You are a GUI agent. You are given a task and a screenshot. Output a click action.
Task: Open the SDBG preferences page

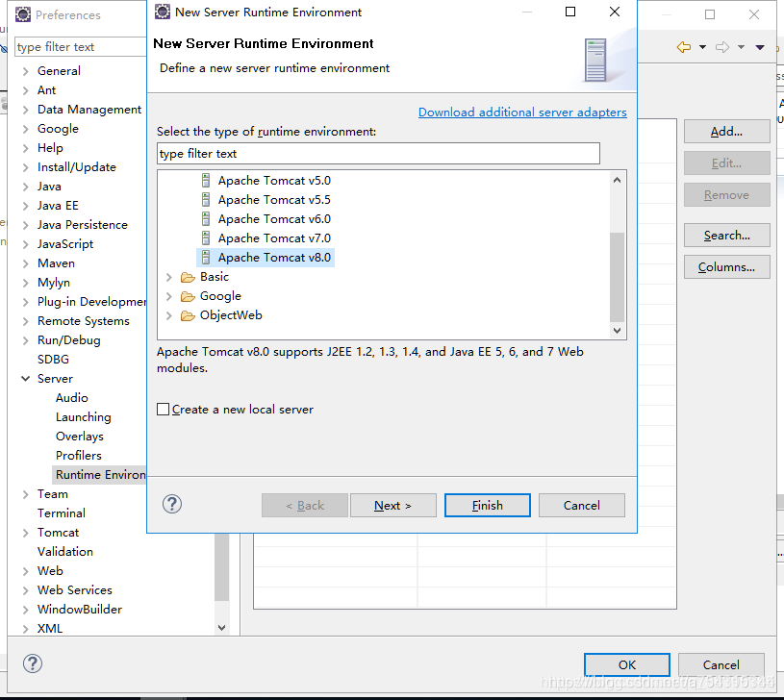(x=53, y=360)
